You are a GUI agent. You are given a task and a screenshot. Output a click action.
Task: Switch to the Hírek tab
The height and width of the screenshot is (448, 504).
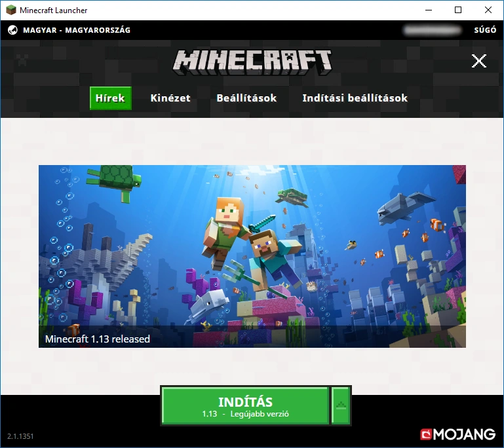111,98
